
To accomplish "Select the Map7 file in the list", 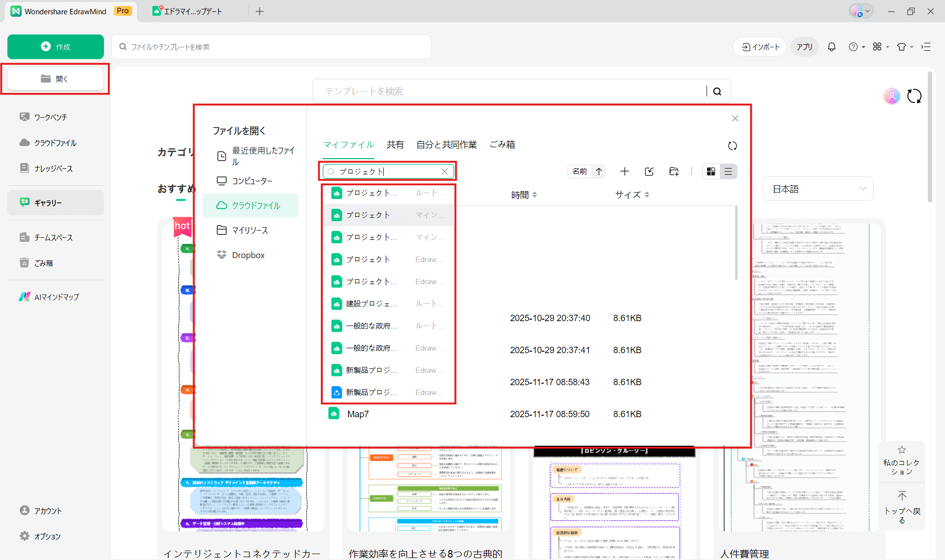I will point(358,414).
